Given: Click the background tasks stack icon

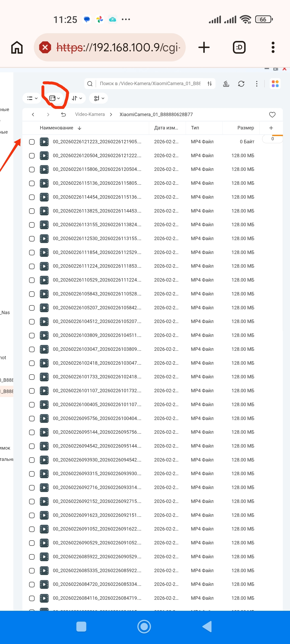Looking at the screenshot, I should point(226,84).
